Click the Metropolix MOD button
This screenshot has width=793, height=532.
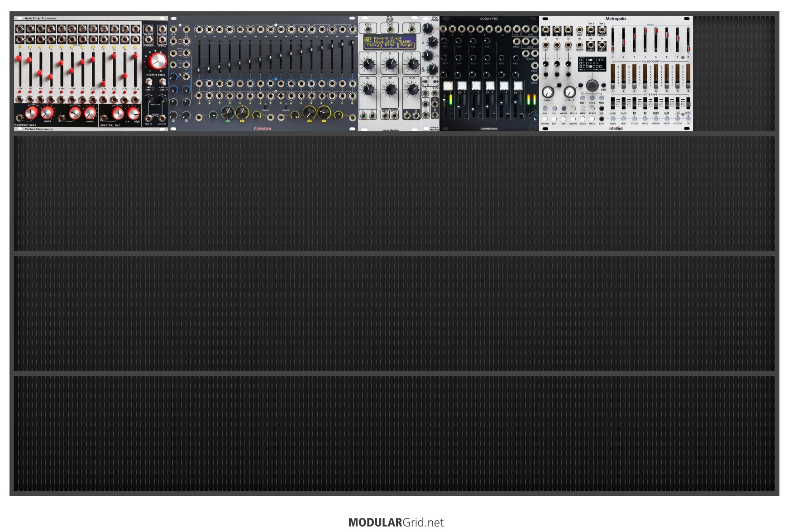point(602,98)
